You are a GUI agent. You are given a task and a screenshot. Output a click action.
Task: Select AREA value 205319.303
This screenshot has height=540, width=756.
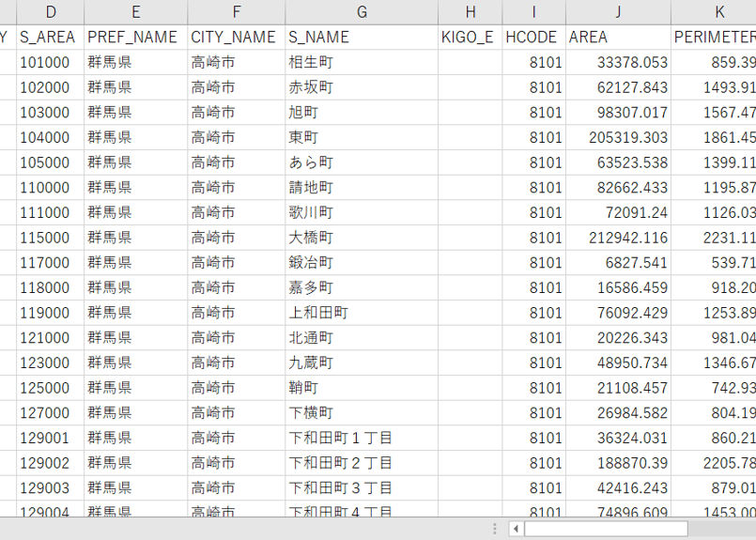pyautogui.click(x=618, y=137)
